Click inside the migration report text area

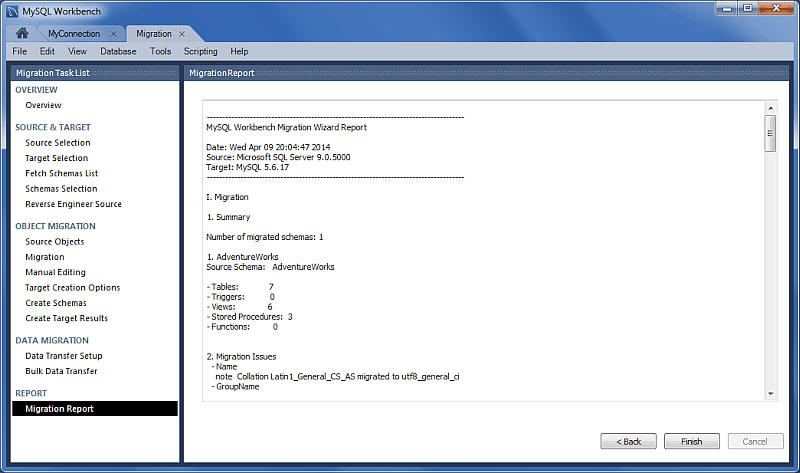click(x=480, y=250)
